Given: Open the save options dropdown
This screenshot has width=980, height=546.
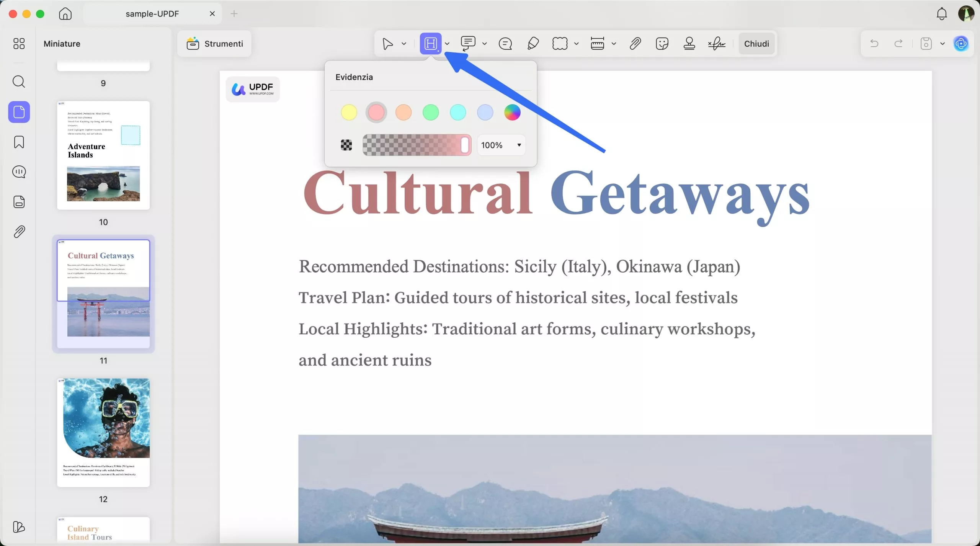Looking at the screenshot, I should 942,43.
